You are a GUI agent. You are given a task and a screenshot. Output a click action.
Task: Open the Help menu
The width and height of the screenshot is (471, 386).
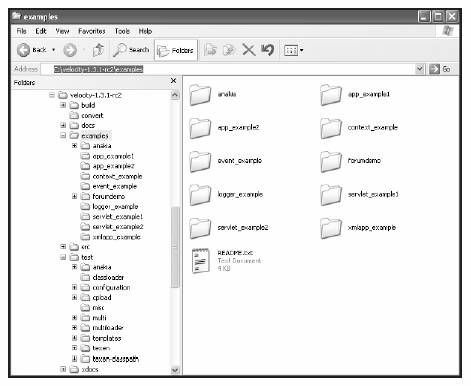coord(145,31)
